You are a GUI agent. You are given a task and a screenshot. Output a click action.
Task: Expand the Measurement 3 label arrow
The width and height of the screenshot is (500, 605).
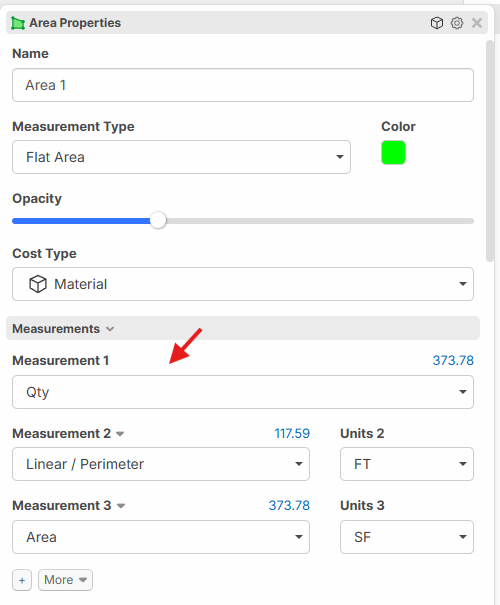[121, 506]
